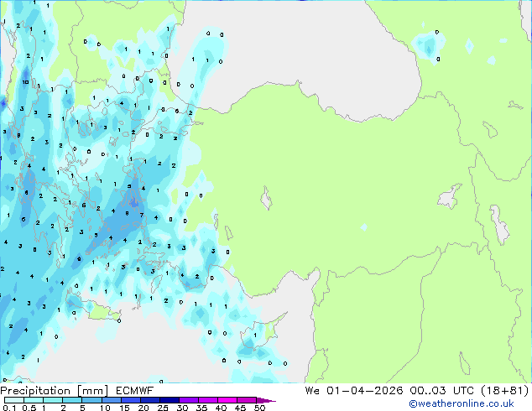This screenshot has width=532, height=411.
Task: Click the legend arrow tip above 50 mm
Action: pyautogui.click(x=266, y=400)
